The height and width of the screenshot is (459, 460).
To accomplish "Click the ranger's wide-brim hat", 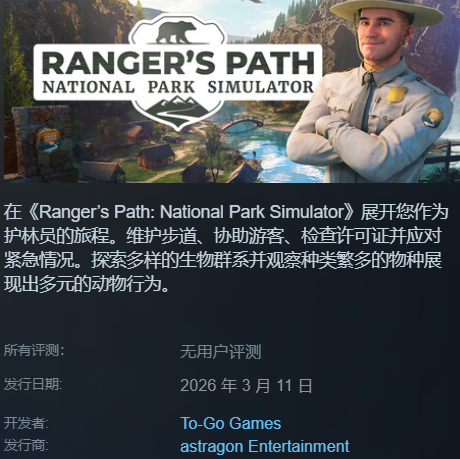I will tap(386, 11).
